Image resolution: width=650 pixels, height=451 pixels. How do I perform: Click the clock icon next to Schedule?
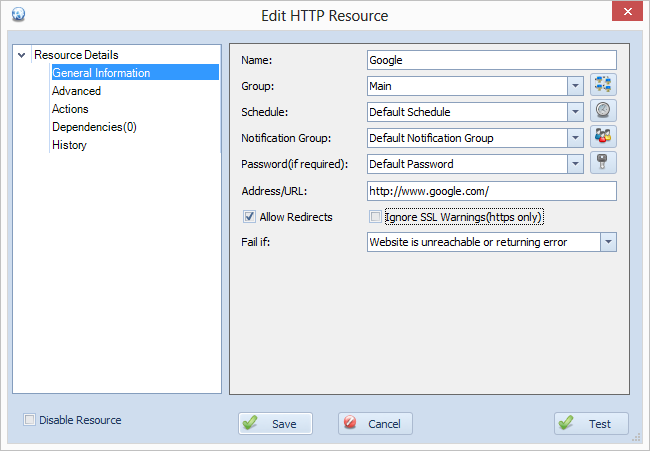(x=603, y=111)
